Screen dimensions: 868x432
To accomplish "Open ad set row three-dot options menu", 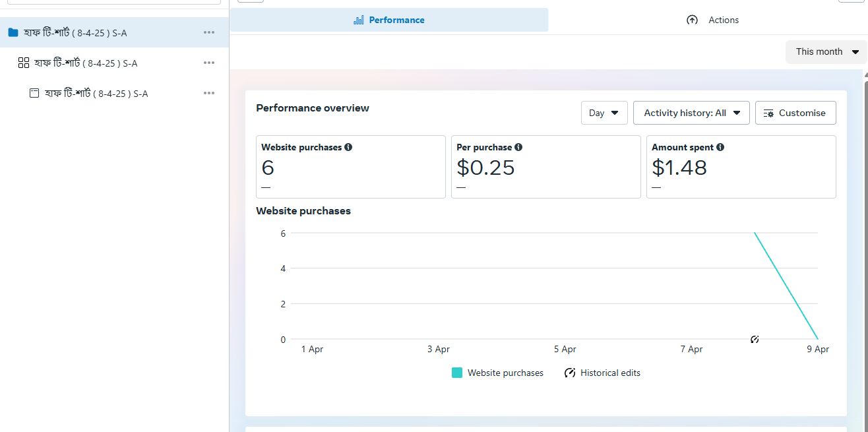I will [209, 63].
